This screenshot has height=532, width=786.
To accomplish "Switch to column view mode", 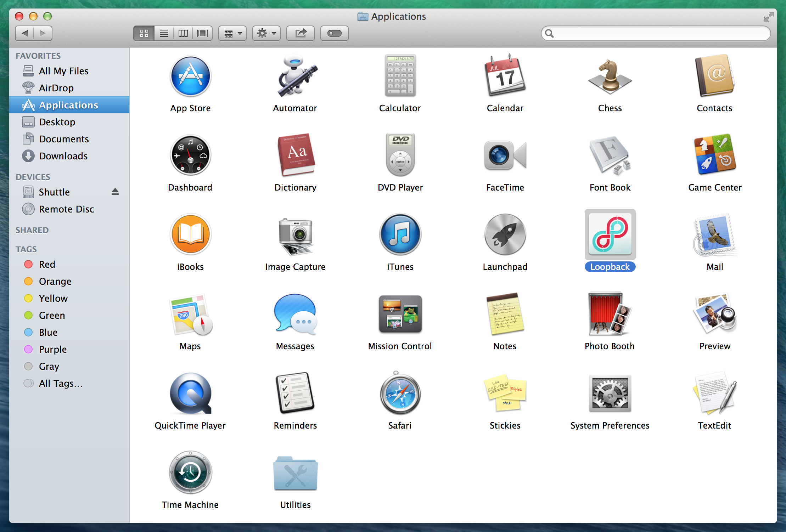I will pyautogui.click(x=183, y=33).
